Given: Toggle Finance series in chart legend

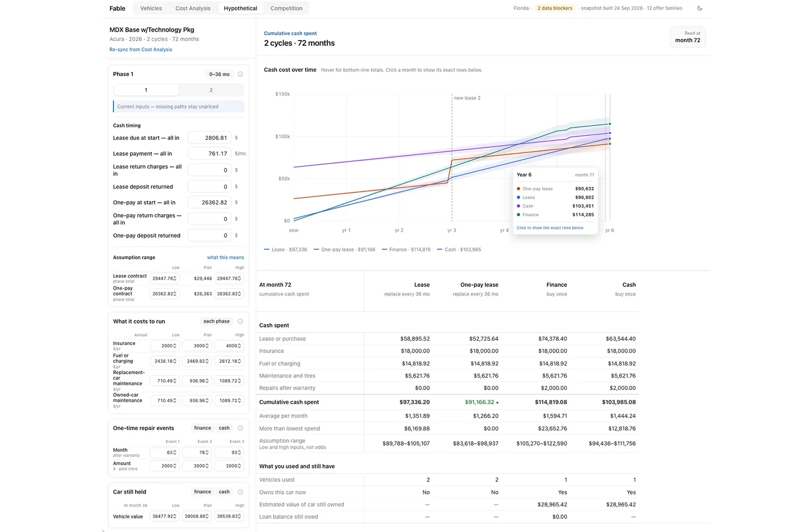Looking at the screenshot, I should point(406,250).
